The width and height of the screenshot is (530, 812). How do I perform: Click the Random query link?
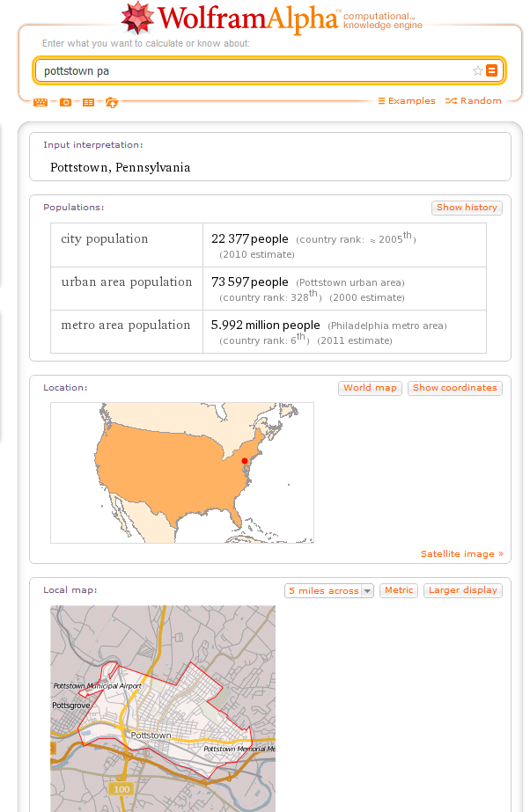[x=474, y=101]
